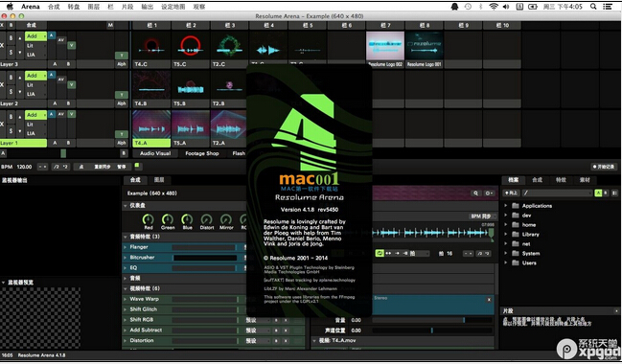This screenshot has height=364, width=622.
Task: Click the Library folder icon
Action: [516, 234]
